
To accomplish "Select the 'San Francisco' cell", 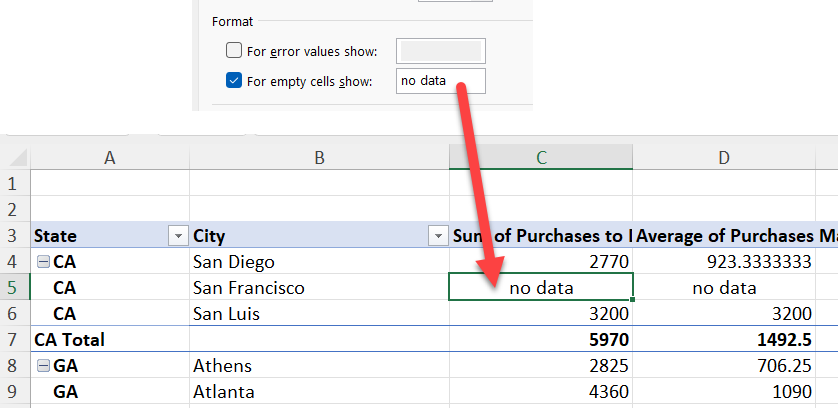I will tap(319, 287).
